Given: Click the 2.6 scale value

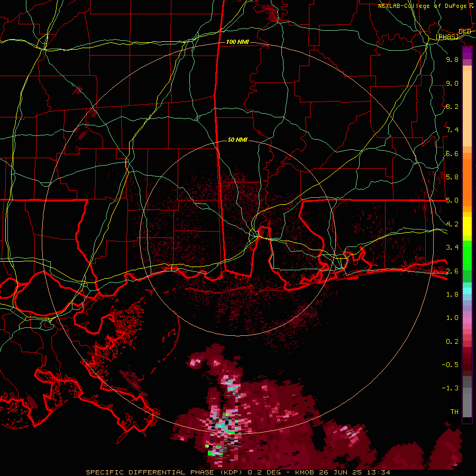Looking at the screenshot, I should [x=452, y=271].
